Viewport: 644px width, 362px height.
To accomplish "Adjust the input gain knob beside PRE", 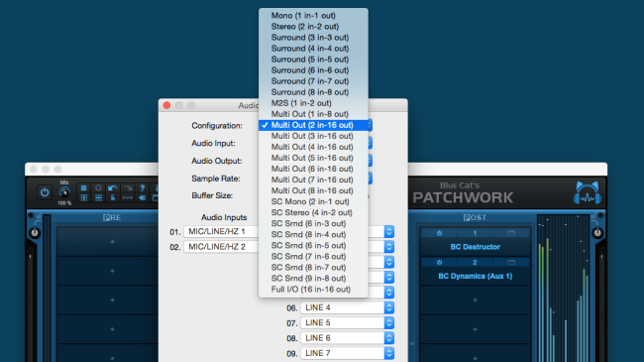I will pyautogui.click(x=35, y=233).
